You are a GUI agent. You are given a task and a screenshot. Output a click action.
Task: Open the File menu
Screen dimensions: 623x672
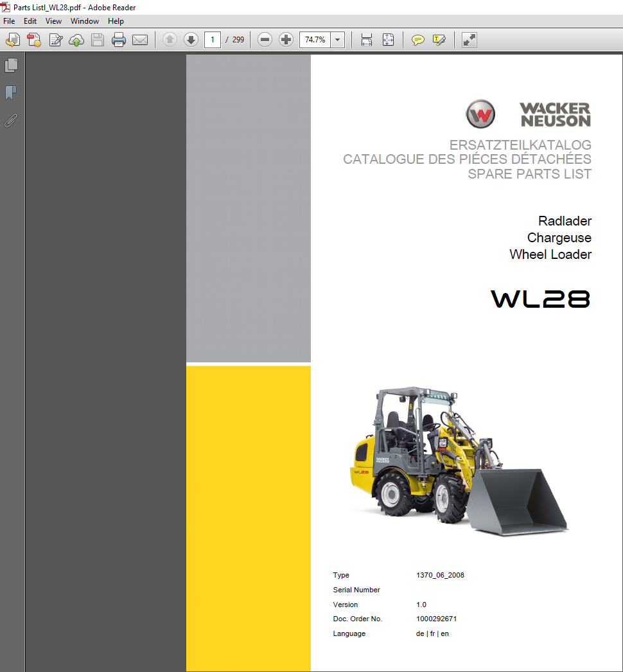click(x=10, y=21)
